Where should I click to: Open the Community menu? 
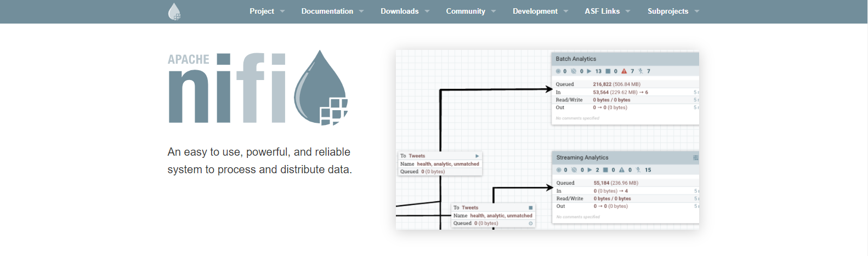pyautogui.click(x=470, y=11)
